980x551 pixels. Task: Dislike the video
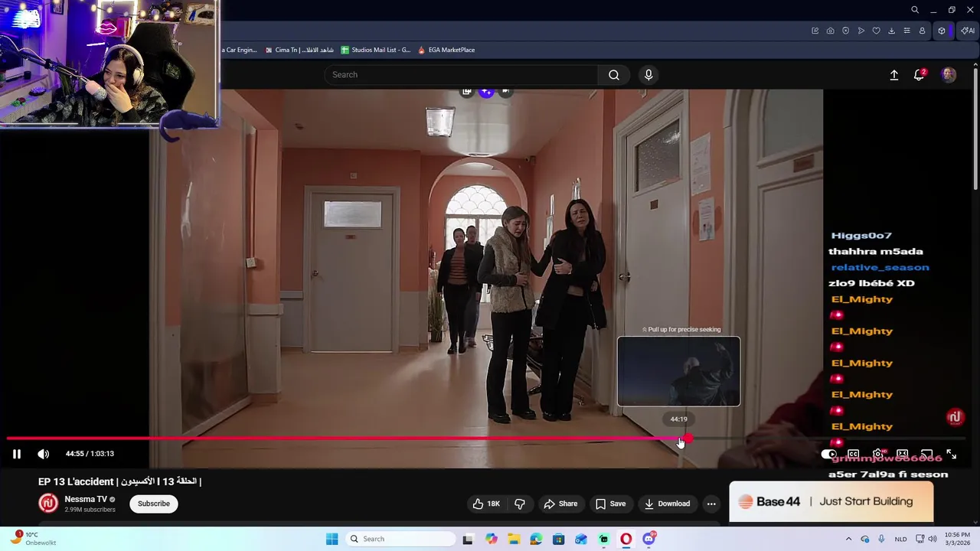tap(520, 504)
